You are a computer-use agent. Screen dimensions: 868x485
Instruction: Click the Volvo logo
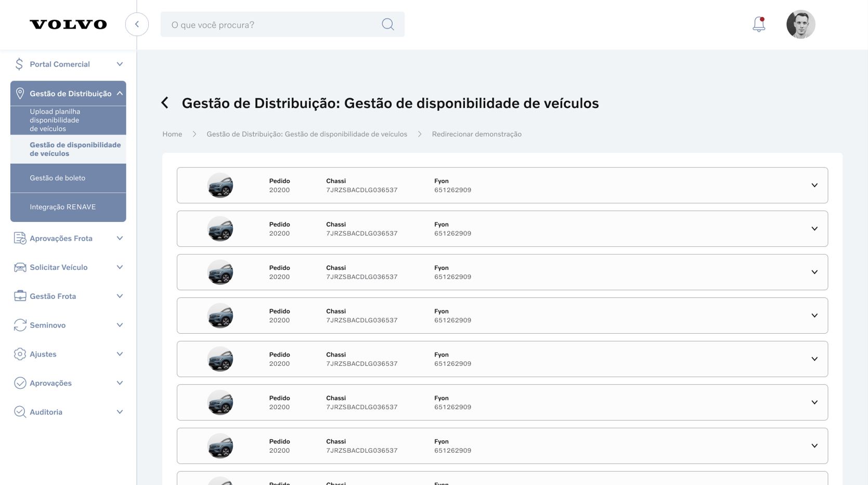(x=68, y=24)
